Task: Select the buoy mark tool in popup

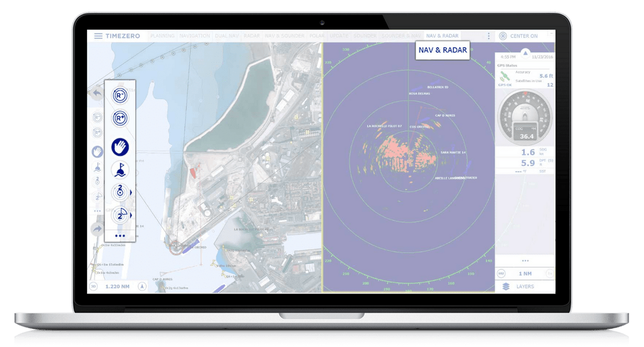Action: (120, 170)
